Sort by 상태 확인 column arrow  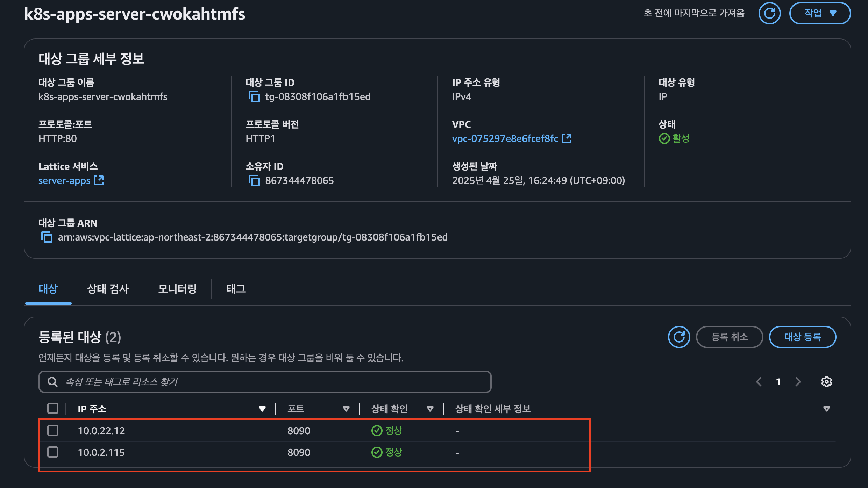(430, 409)
